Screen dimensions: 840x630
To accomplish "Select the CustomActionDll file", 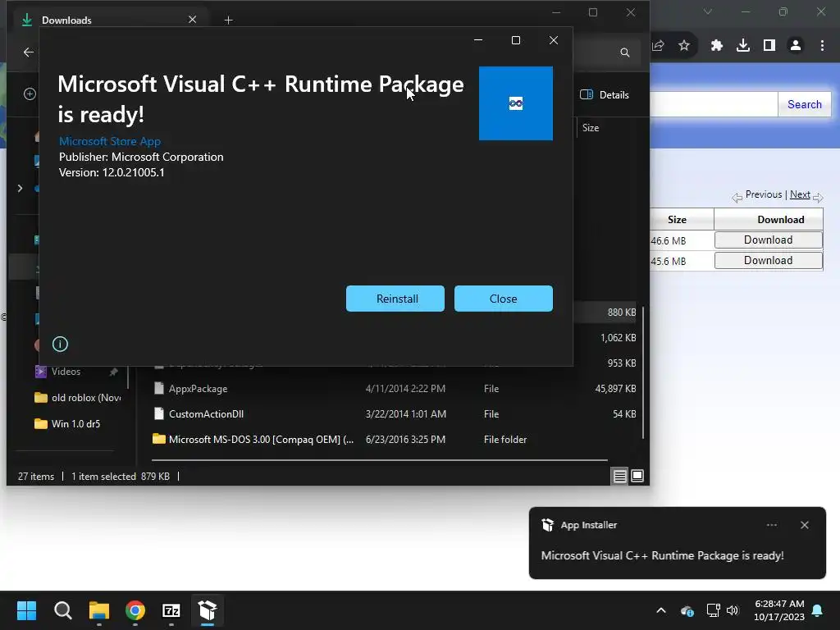I will click(x=206, y=414).
